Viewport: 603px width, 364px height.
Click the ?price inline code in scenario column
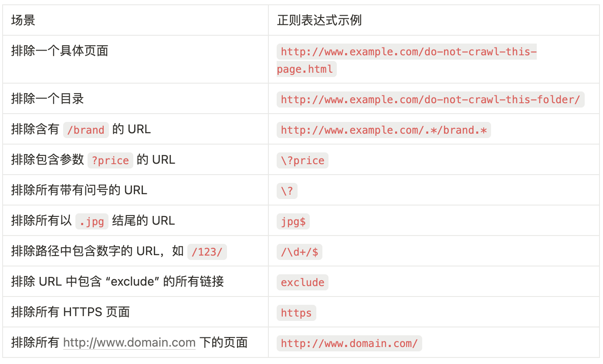pyautogui.click(x=110, y=160)
